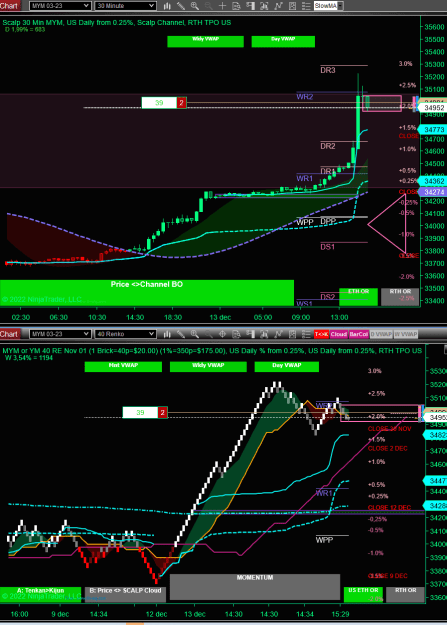Click the RTH OR button on Renko chart
Viewport: 447px width, 625px height.
coord(406,594)
